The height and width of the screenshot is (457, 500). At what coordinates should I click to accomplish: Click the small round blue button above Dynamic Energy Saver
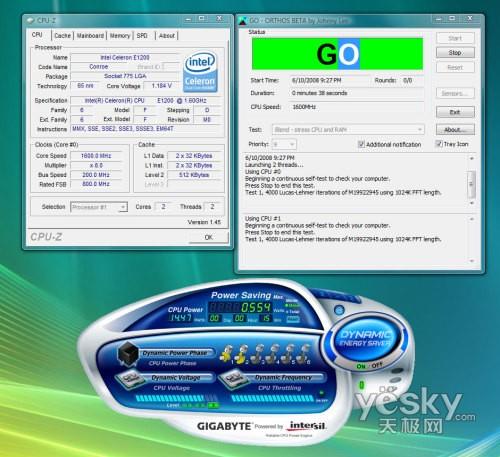point(339,310)
